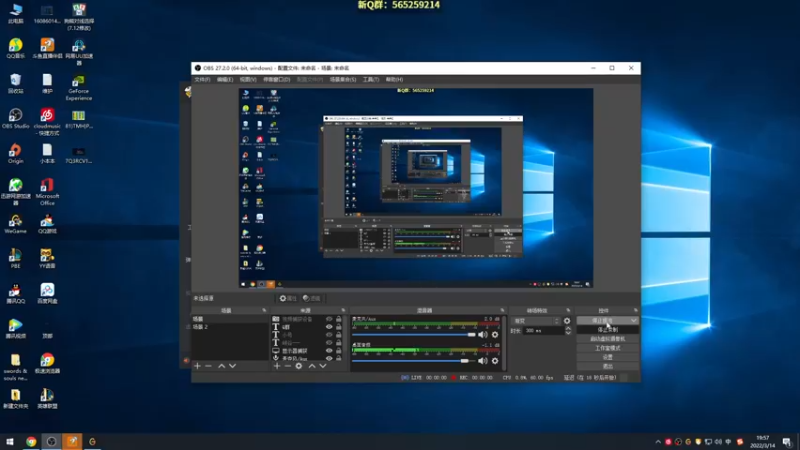Viewport: 800px width, 450px height.
Task: Open Windows Start menu
Action: 10,441
